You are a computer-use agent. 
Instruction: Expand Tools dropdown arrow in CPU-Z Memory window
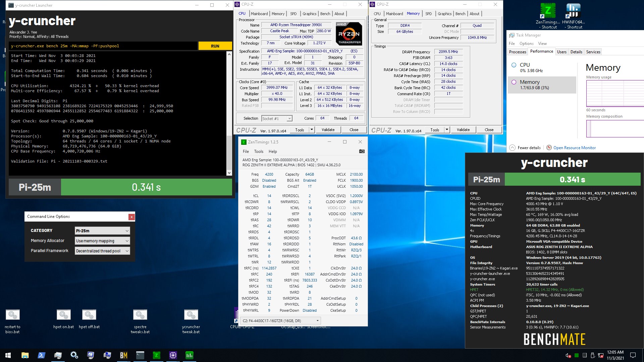coord(447,130)
